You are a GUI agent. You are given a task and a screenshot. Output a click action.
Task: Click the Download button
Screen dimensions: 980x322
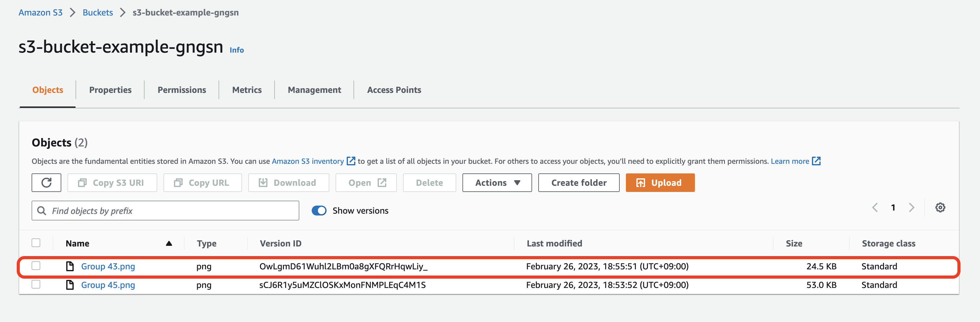coord(288,183)
